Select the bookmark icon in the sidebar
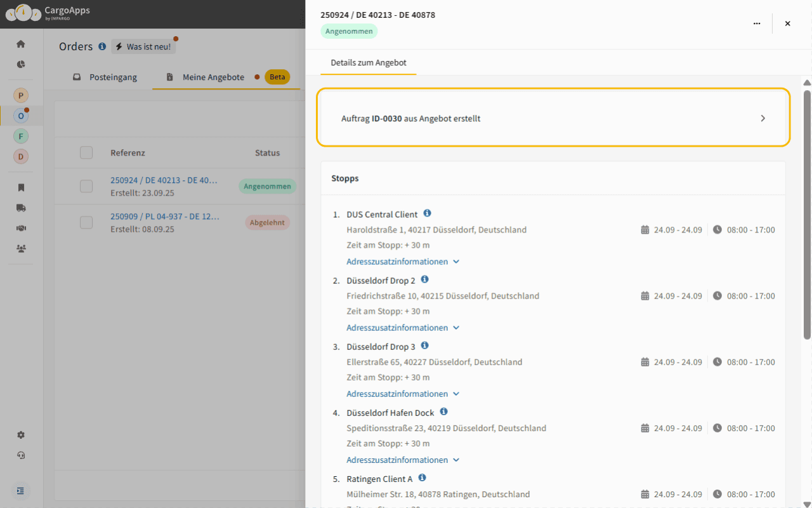The width and height of the screenshot is (812, 508). 20,187
